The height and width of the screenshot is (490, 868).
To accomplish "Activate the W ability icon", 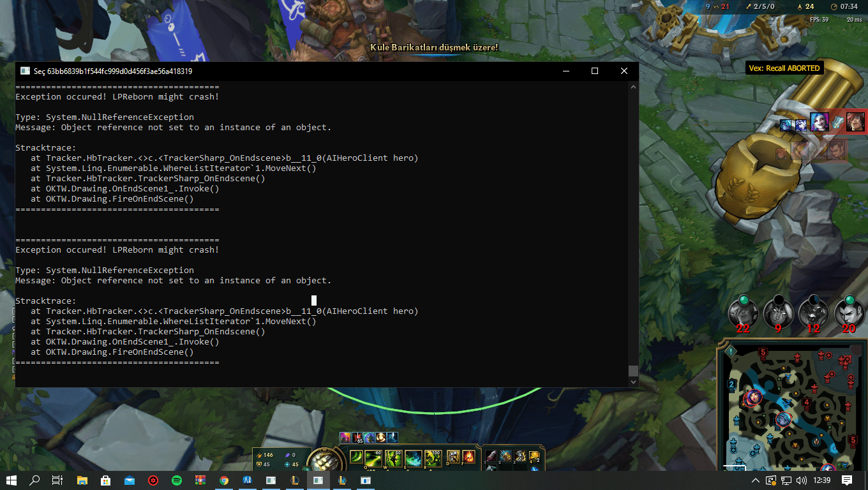I will (394, 459).
